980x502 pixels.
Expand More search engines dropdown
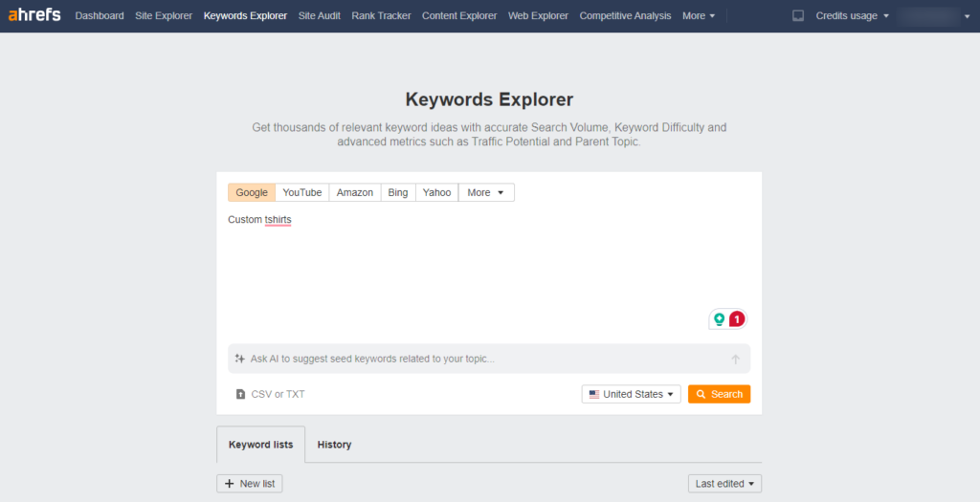[x=486, y=192]
